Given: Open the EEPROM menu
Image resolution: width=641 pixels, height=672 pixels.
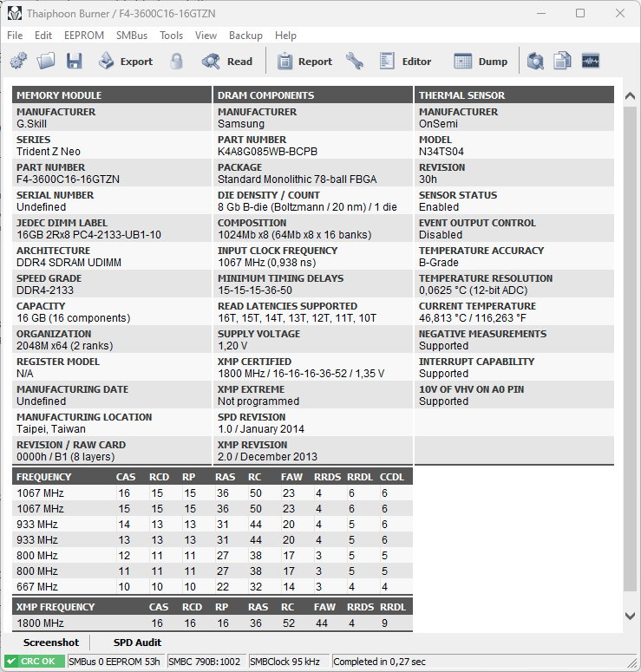Looking at the screenshot, I should [x=84, y=36].
